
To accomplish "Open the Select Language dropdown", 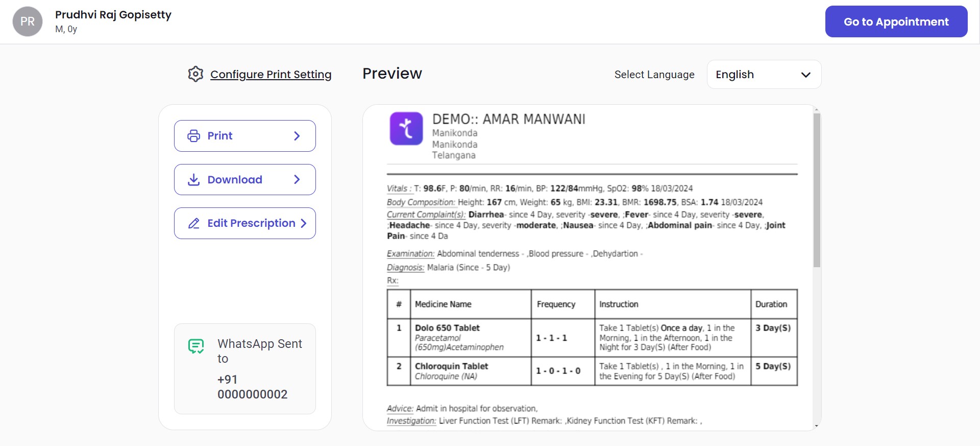I will coord(764,75).
